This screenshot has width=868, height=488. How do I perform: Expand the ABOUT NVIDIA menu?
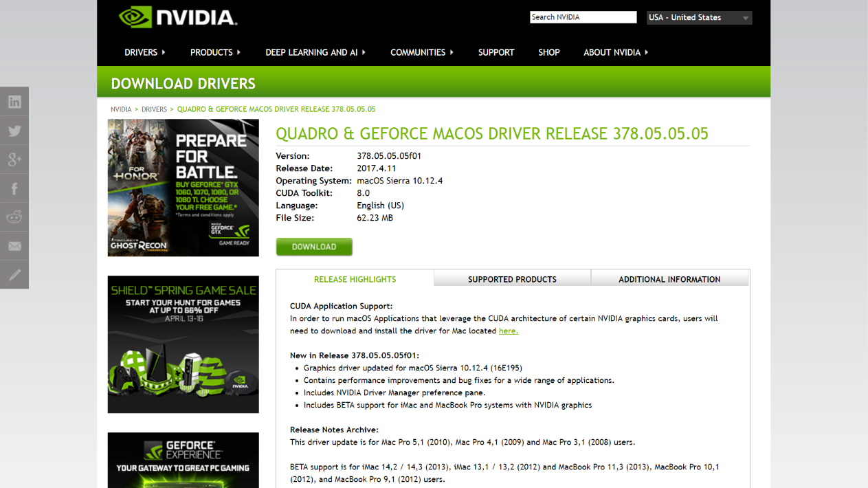[616, 52]
